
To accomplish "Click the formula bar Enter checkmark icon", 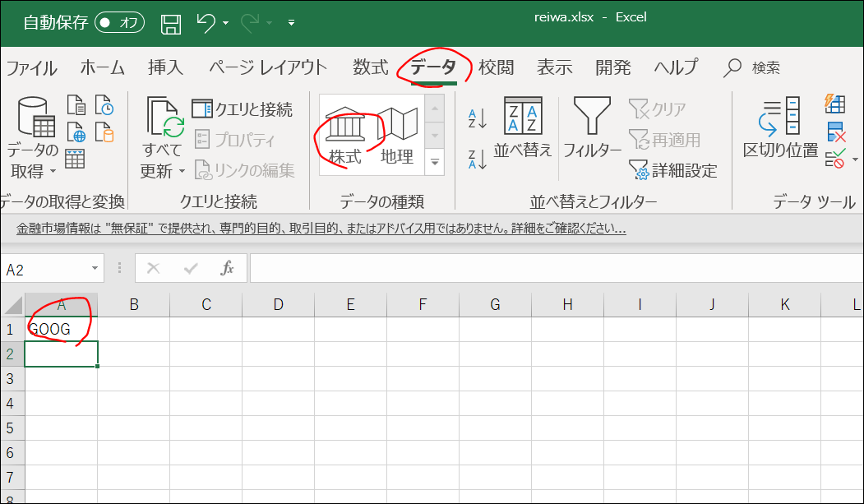I will 192,269.
